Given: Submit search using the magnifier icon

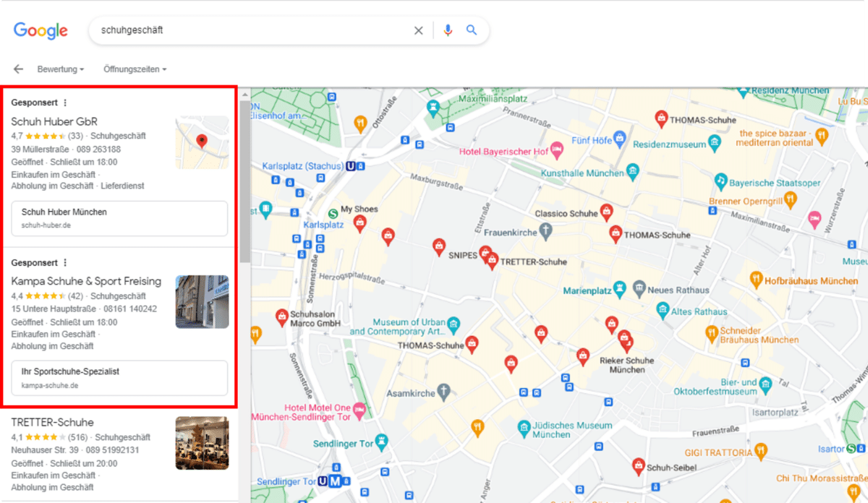Looking at the screenshot, I should 472,30.
